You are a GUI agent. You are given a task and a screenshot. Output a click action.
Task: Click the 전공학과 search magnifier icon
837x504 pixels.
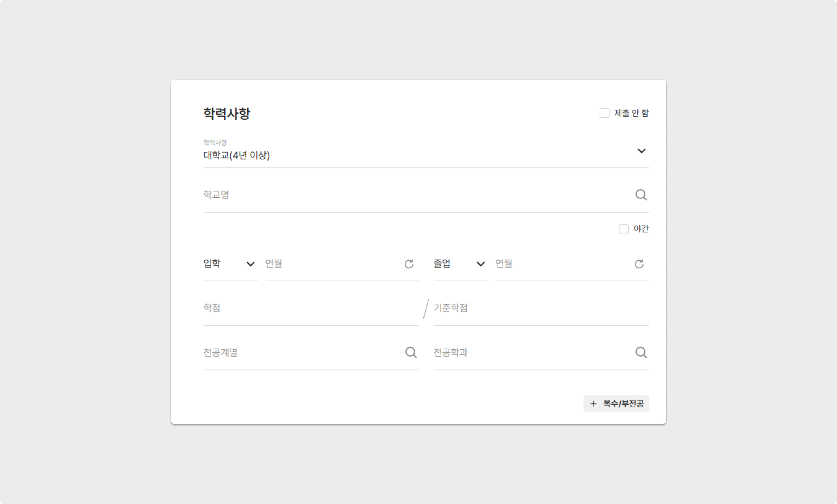click(x=641, y=352)
